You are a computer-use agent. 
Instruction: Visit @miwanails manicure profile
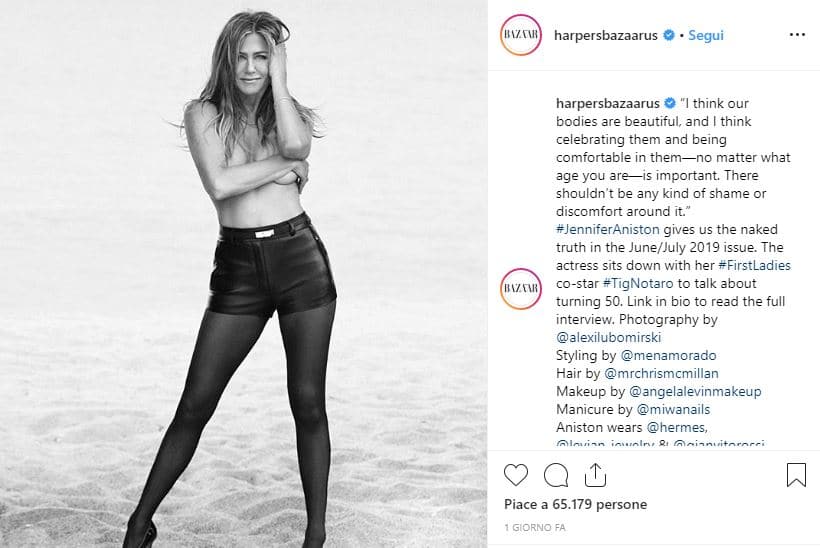[x=674, y=409]
